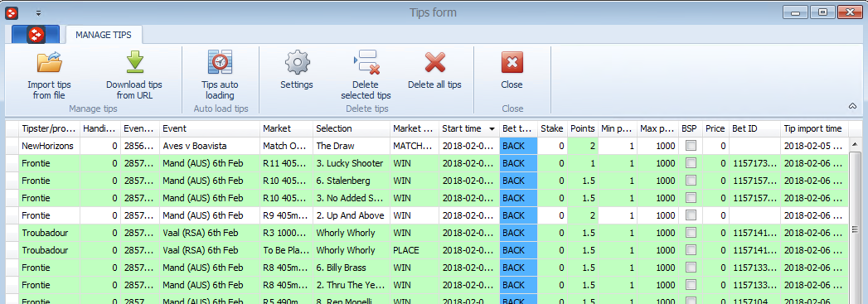Sort by Bet ID column header

click(754, 128)
